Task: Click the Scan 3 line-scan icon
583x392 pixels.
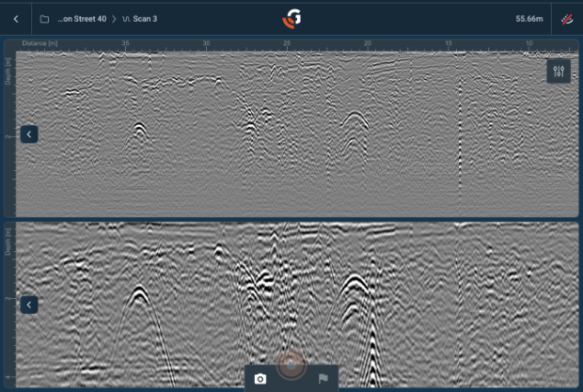Action: pos(126,19)
